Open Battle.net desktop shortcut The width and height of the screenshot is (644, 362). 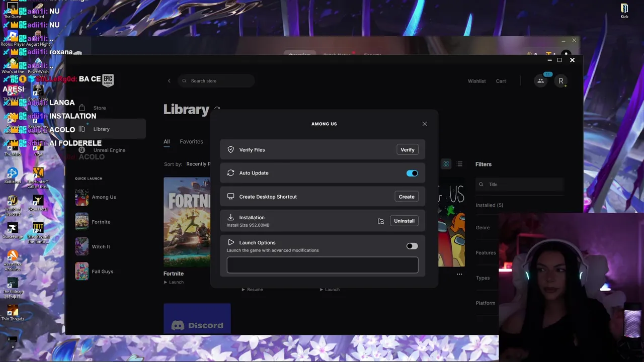click(13, 175)
